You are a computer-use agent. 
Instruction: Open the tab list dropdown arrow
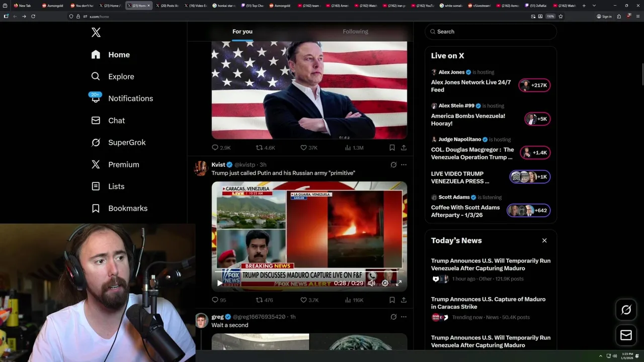pyautogui.click(x=594, y=6)
